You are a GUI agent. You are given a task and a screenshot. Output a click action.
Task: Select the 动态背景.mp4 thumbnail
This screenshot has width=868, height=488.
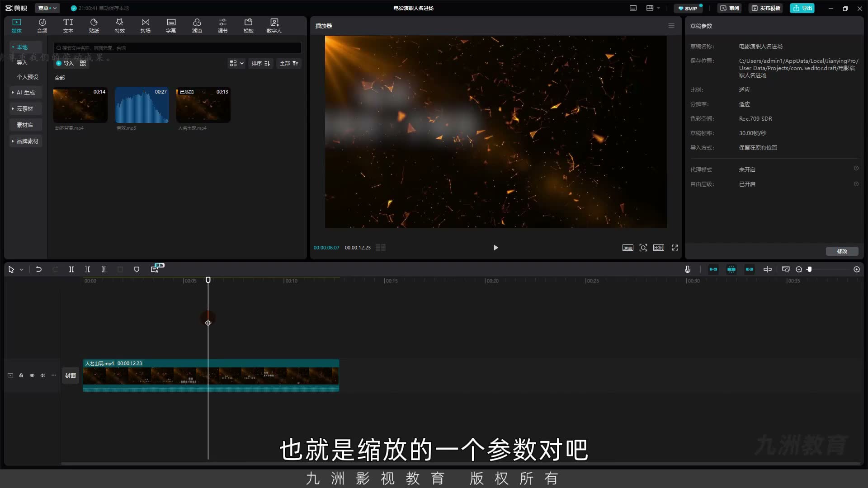click(x=80, y=105)
